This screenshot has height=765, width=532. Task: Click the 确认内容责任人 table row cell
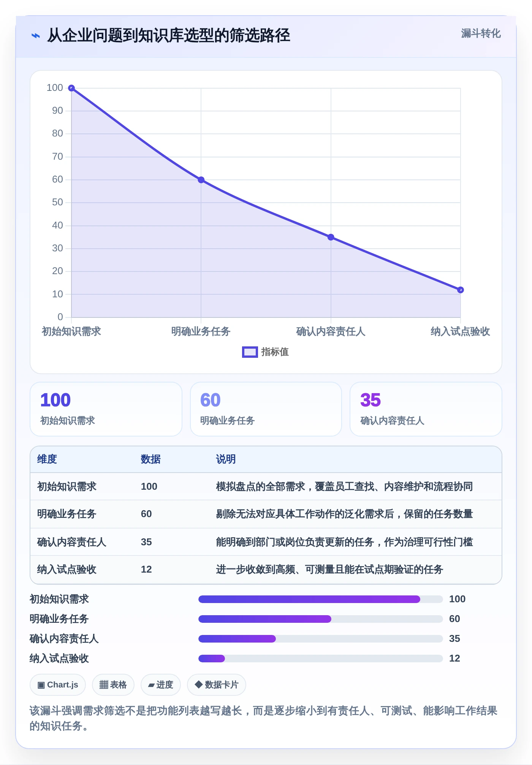pyautogui.click(x=72, y=542)
